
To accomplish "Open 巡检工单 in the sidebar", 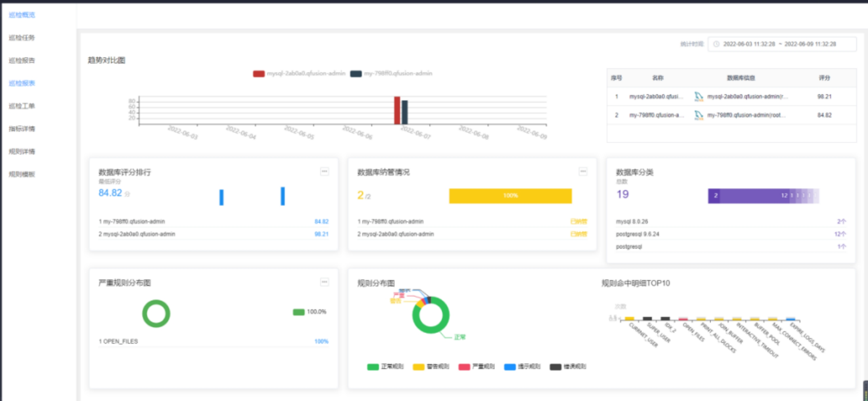I will click(22, 106).
